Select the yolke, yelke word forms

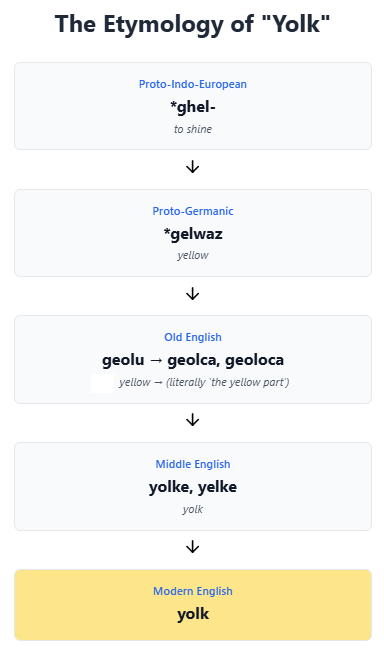click(x=193, y=487)
